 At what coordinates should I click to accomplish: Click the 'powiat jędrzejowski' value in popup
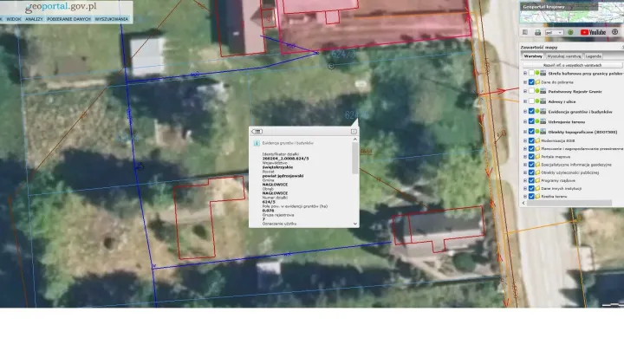tap(283, 176)
